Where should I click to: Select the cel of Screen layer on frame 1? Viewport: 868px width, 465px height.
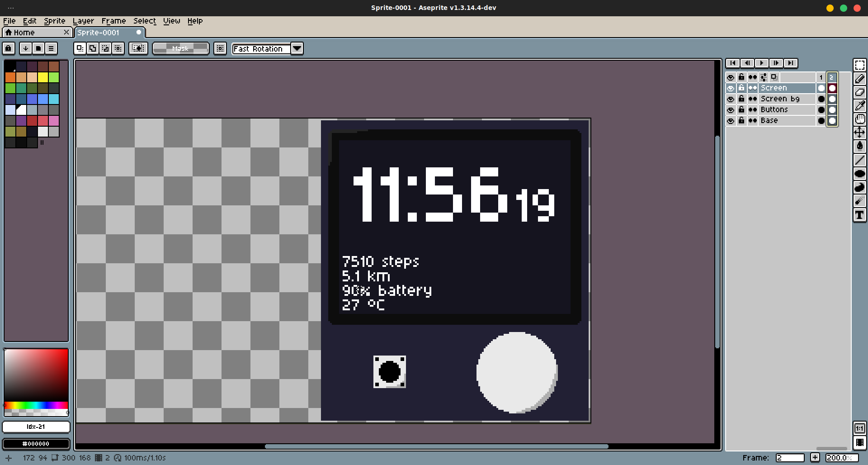coord(821,88)
